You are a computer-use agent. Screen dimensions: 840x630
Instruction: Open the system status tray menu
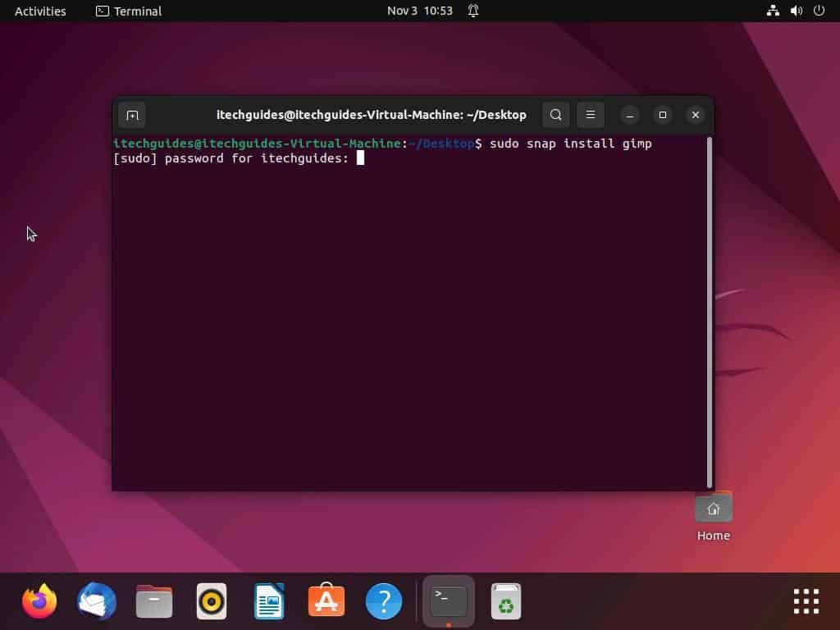pyautogui.click(x=794, y=11)
